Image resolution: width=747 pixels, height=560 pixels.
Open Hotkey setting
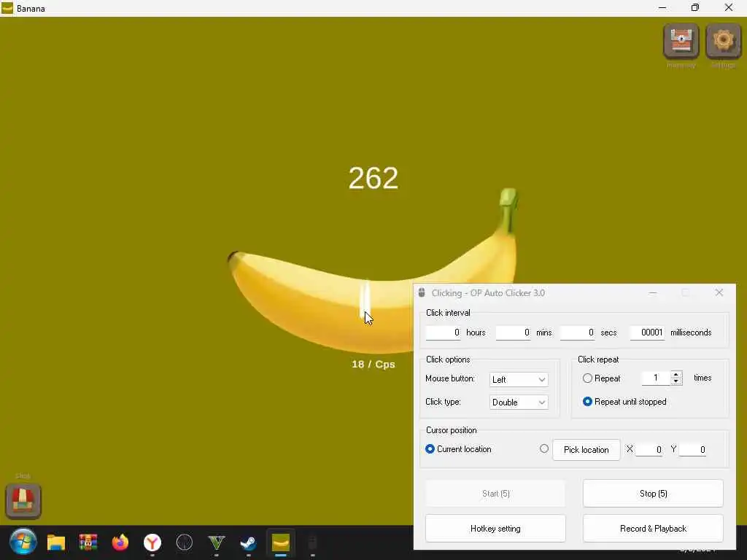(495, 529)
